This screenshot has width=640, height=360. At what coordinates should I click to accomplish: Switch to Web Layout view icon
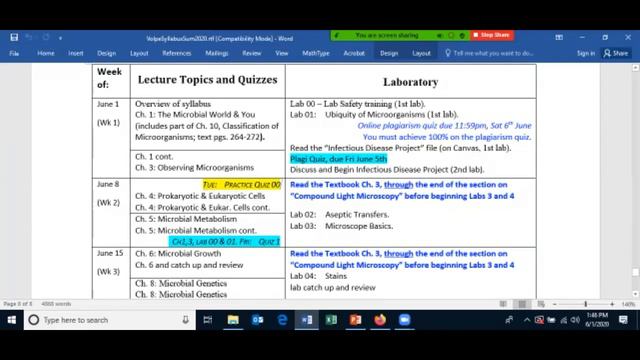click(x=541, y=304)
